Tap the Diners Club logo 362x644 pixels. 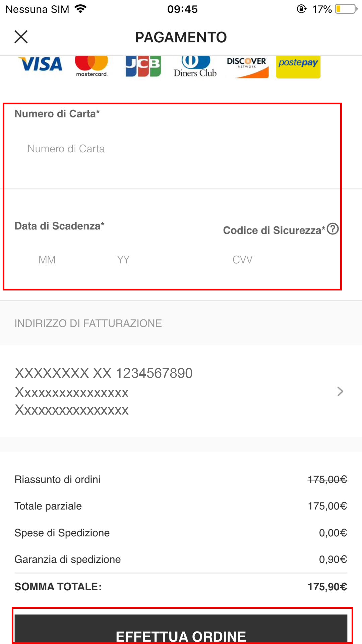point(195,67)
